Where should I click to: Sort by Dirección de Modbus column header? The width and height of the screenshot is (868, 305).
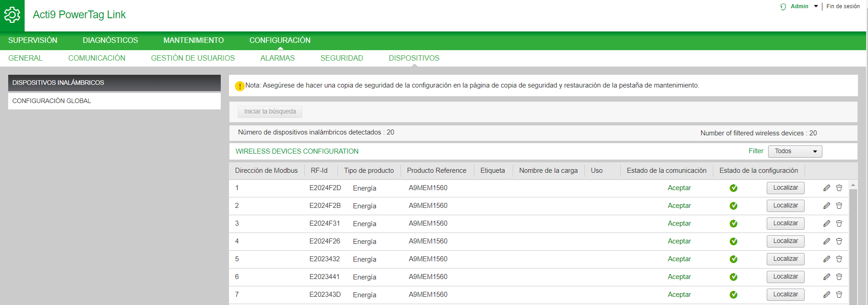click(x=266, y=171)
